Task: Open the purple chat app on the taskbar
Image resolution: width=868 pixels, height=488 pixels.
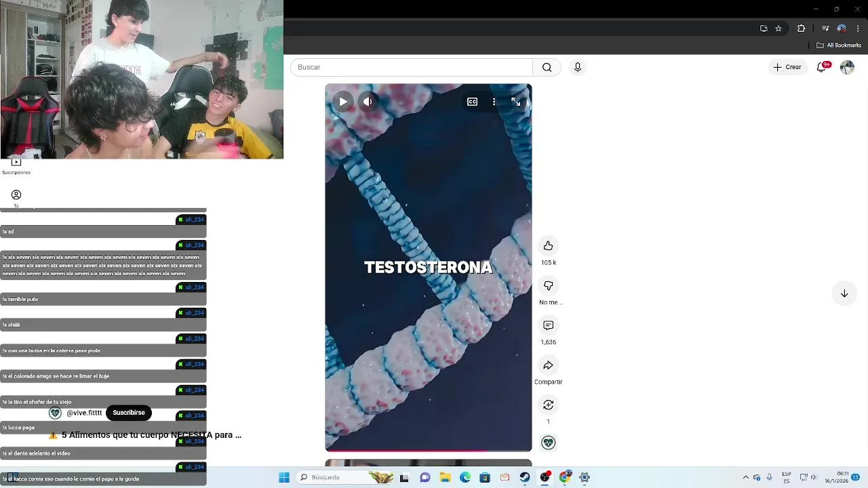Action: coord(425,477)
